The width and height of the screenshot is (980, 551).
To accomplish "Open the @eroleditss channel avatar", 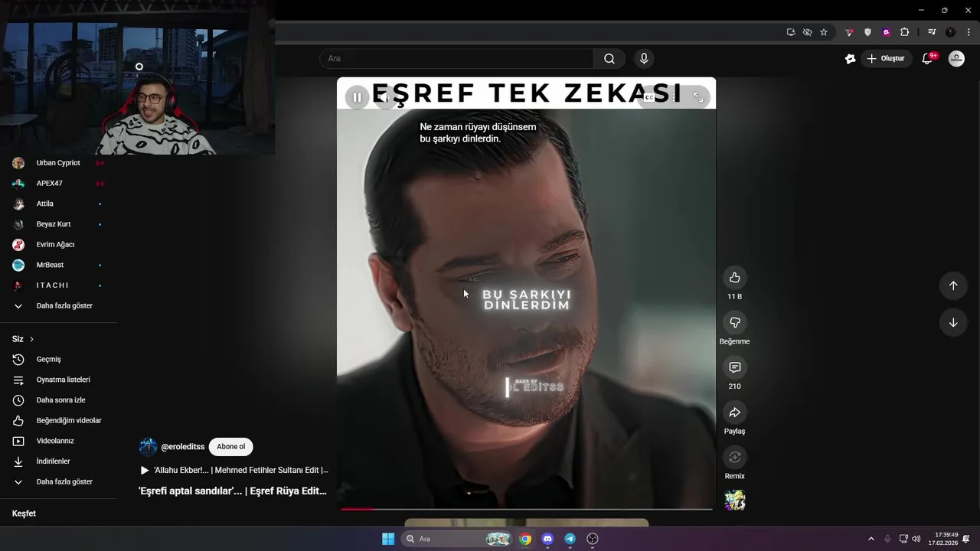I will click(x=148, y=447).
